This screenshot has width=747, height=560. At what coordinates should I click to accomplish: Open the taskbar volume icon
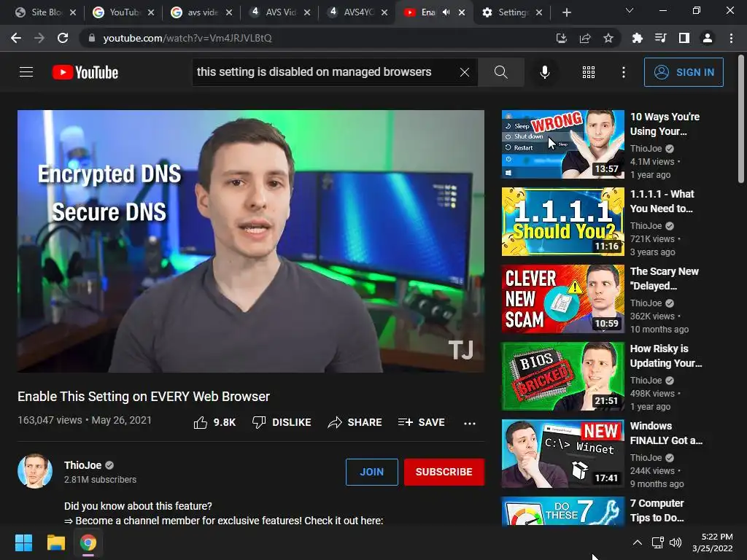(x=675, y=542)
